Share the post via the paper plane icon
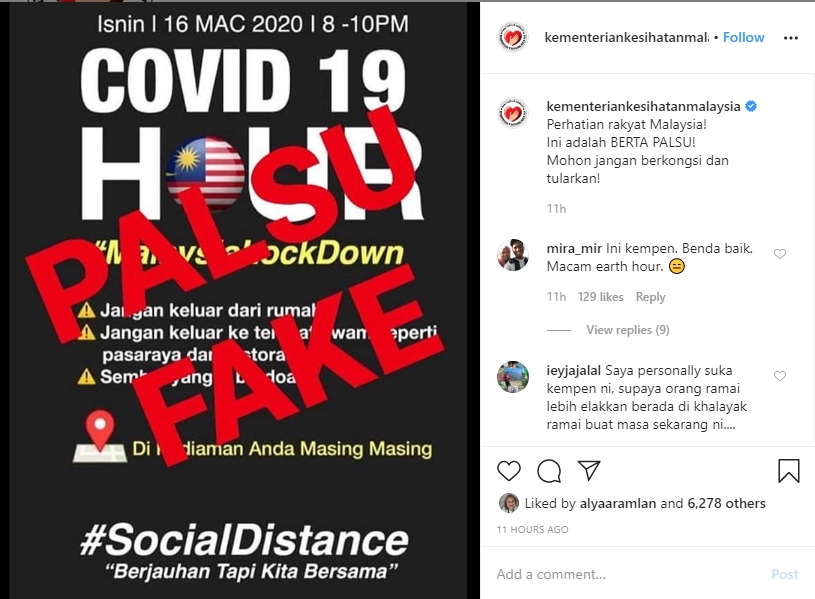 coord(589,471)
